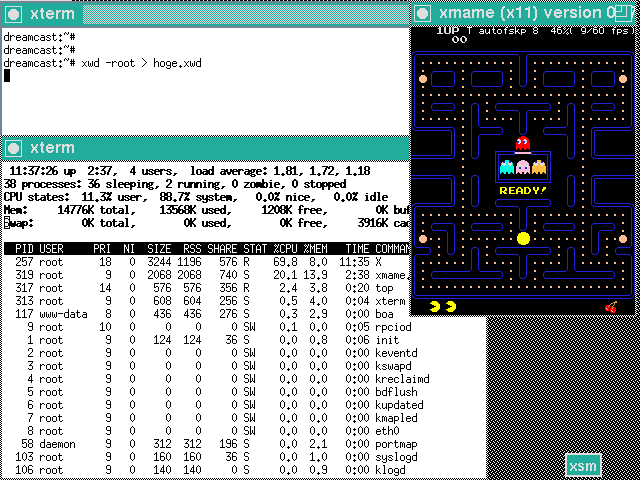This screenshot has width=640, height=480.
Task: Click the 'autofskp 8' status text in xmame
Action: click(508, 31)
